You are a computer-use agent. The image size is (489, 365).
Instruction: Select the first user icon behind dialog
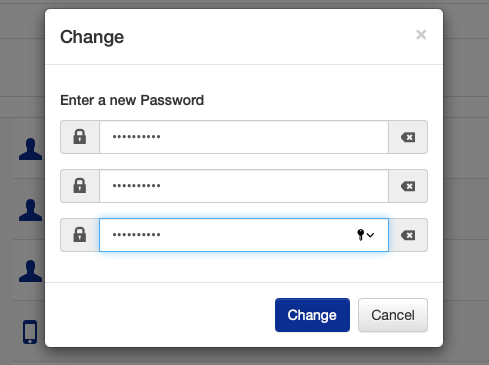tap(30, 149)
